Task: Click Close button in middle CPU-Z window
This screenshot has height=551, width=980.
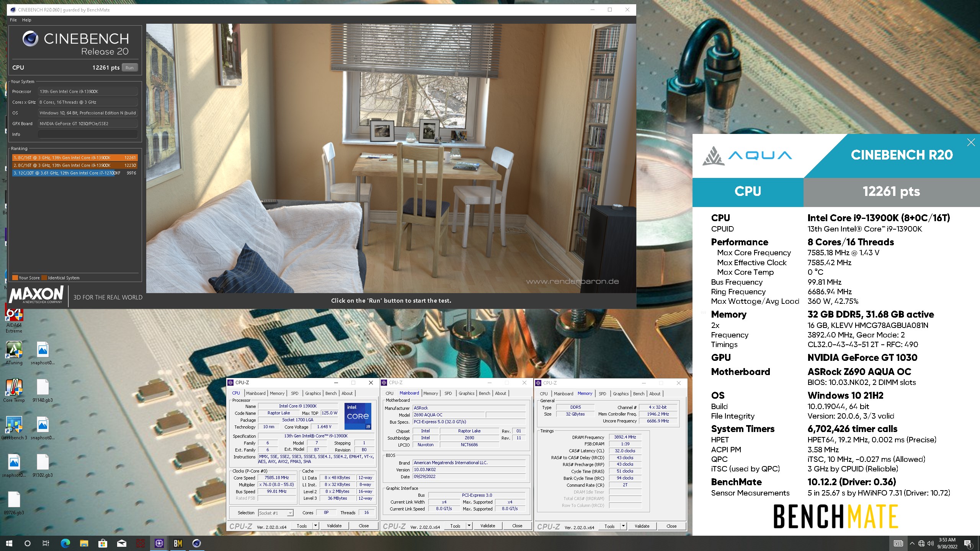Action: point(517,526)
